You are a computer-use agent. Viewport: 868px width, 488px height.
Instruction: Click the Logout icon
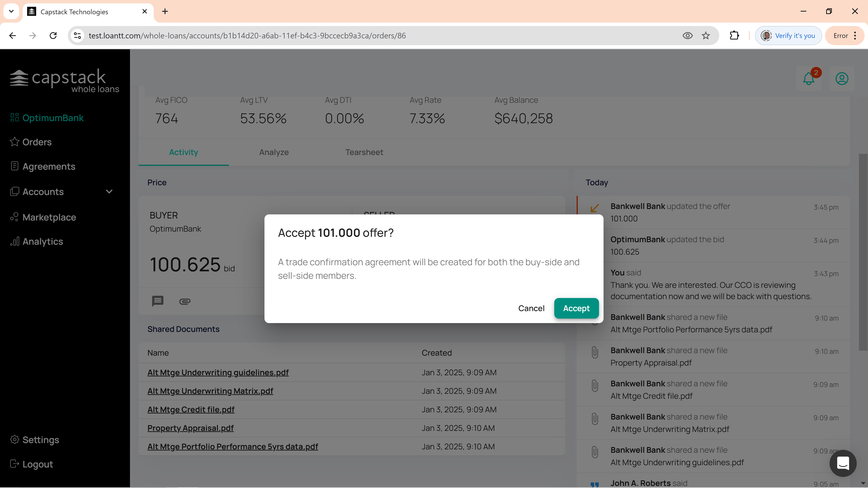coord(14,464)
